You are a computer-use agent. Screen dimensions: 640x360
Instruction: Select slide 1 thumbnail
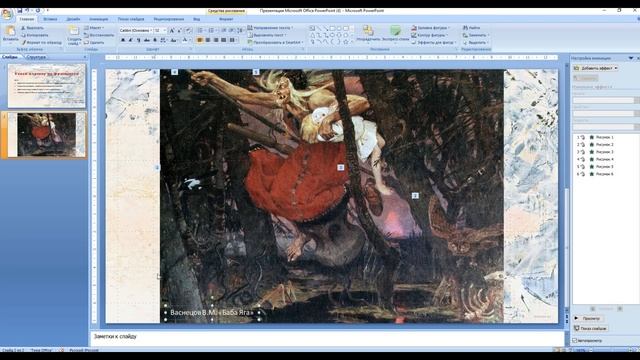point(47,85)
